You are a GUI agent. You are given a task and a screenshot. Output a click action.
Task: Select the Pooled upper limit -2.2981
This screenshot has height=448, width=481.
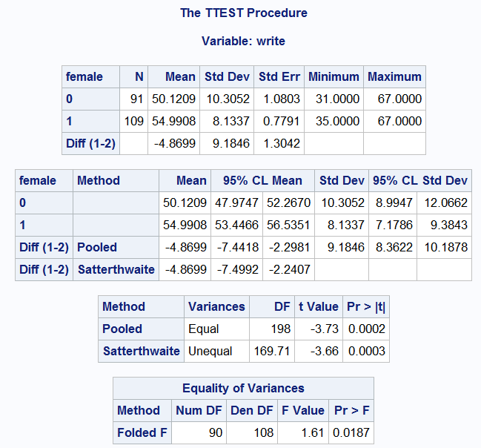290,247
